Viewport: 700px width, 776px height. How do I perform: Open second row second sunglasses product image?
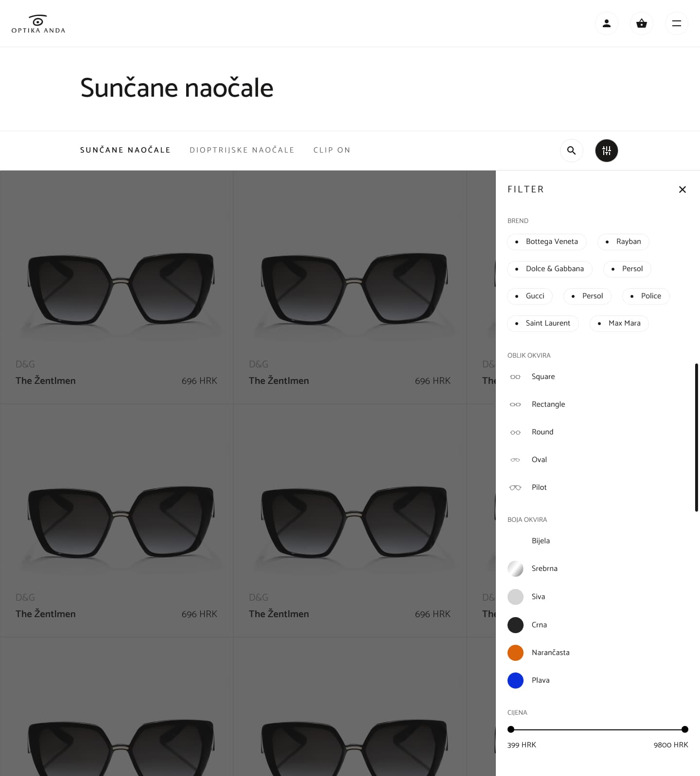[x=354, y=522]
